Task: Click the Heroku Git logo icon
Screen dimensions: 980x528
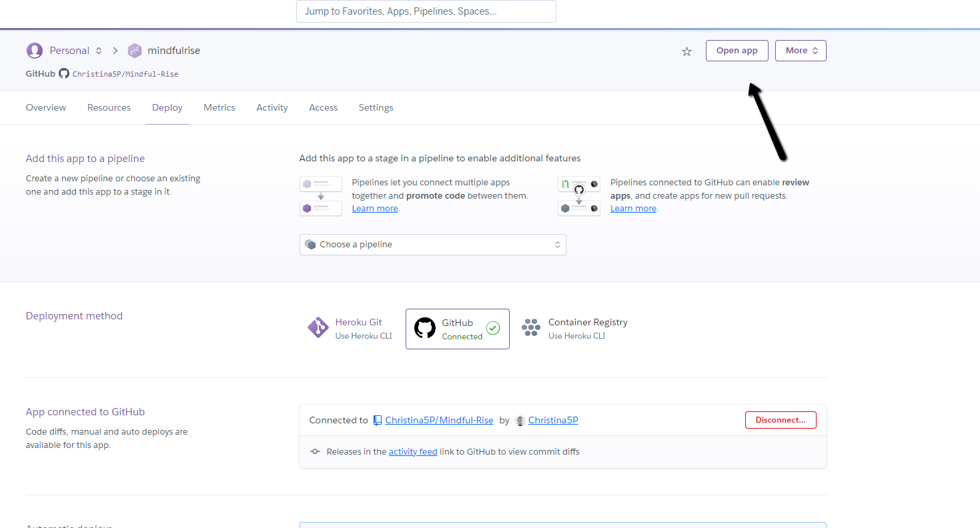Action: (x=318, y=328)
